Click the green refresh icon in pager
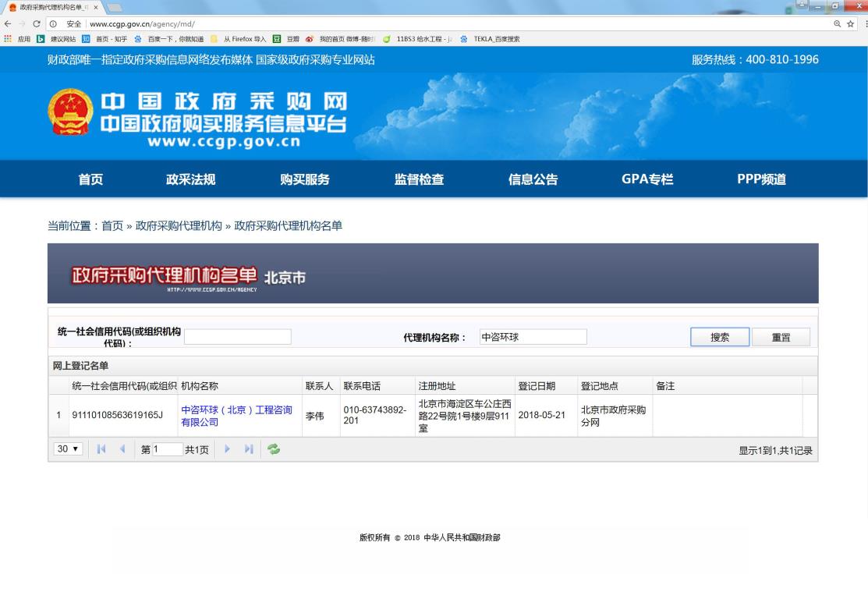The height and width of the screenshot is (599, 868). (x=274, y=449)
